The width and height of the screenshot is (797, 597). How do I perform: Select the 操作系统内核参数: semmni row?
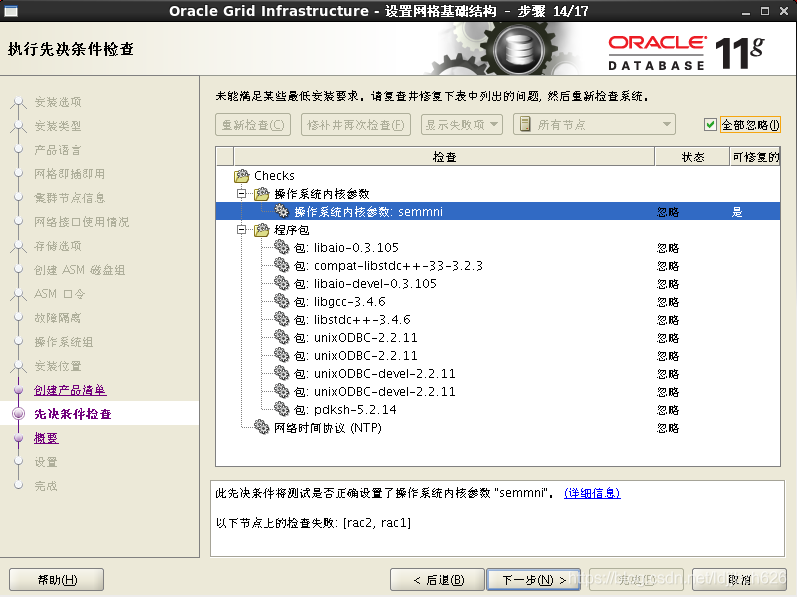point(498,211)
